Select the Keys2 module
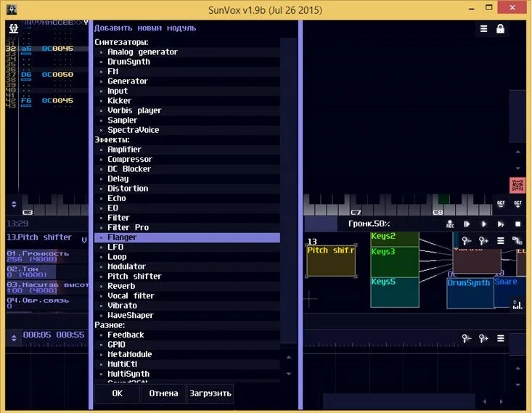Viewport: 532px width, 413px height. (395, 240)
